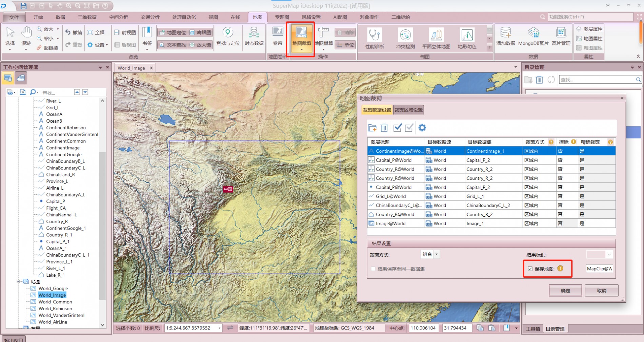Switch workspace manager to layer view icon
The image size is (644, 342).
pyautogui.click(x=8, y=78)
